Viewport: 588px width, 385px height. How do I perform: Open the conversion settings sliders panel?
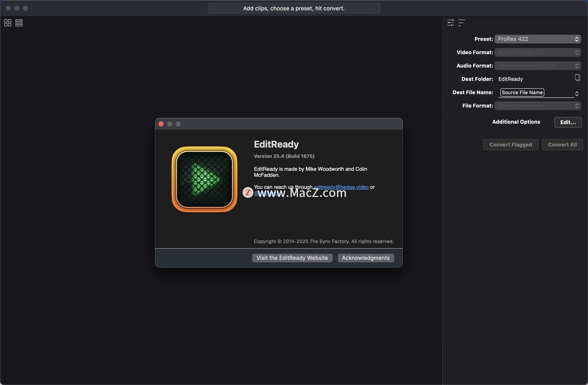coord(450,23)
